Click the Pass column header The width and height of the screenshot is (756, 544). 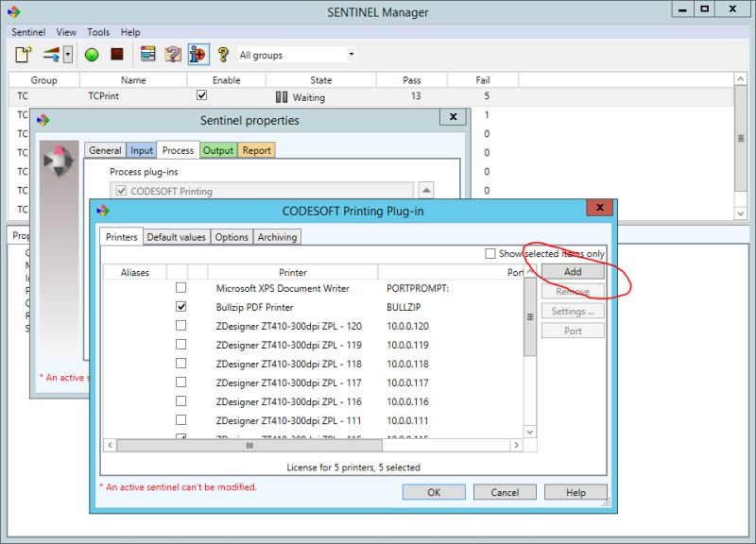[412, 80]
